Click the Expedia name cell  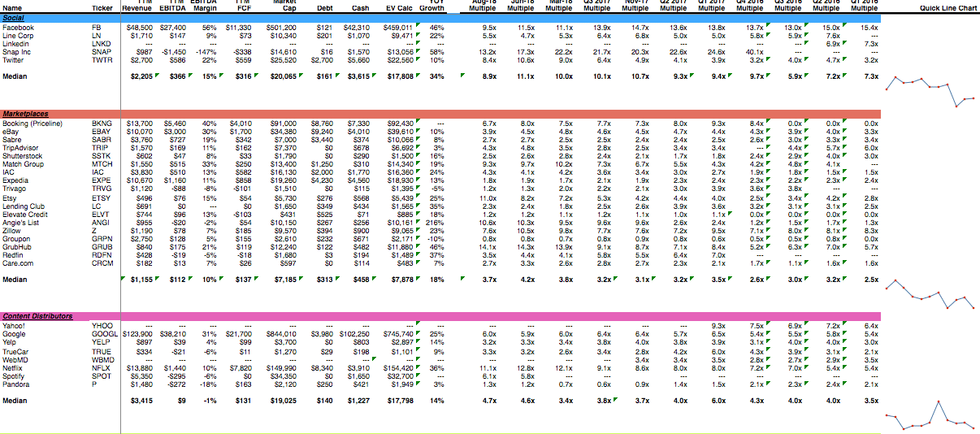pos(15,180)
